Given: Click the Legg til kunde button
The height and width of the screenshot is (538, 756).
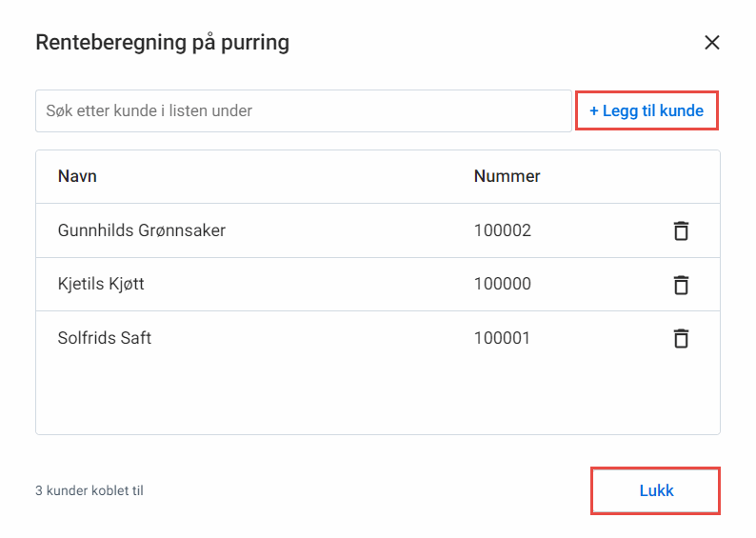Looking at the screenshot, I should click(647, 110).
